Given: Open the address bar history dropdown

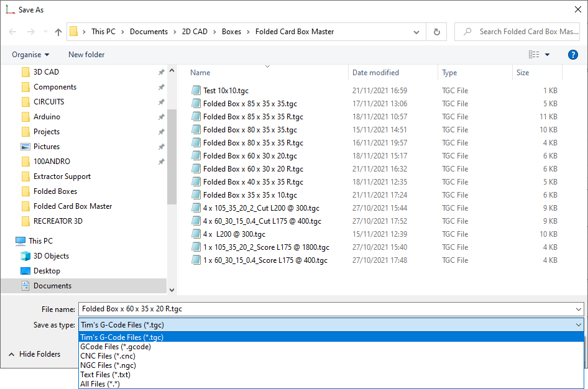Looking at the screenshot, I should pyautogui.click(x=416, y=32).
